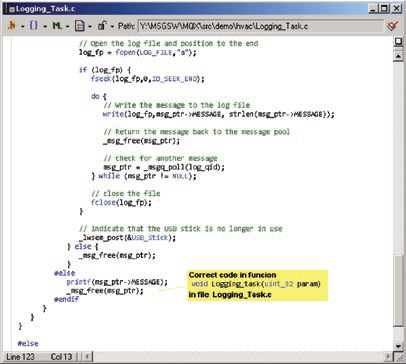Click the header files .h icon

pos(12,25)
